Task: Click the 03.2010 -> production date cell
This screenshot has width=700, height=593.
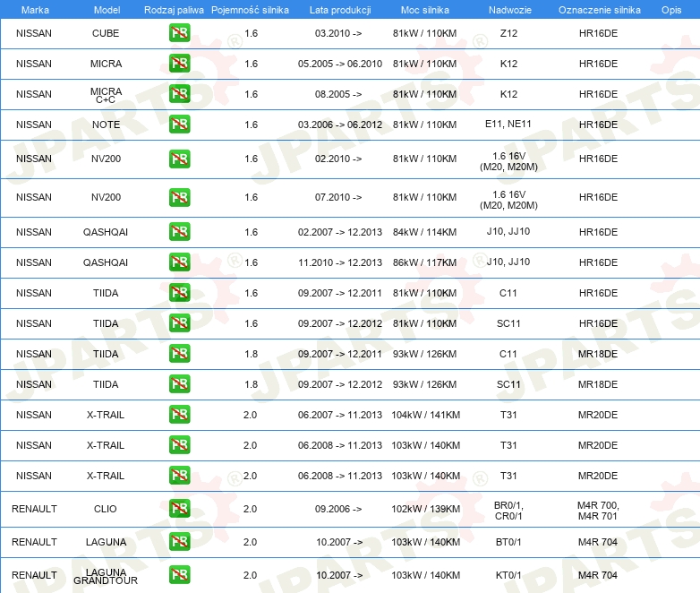Action: (338, 33)
